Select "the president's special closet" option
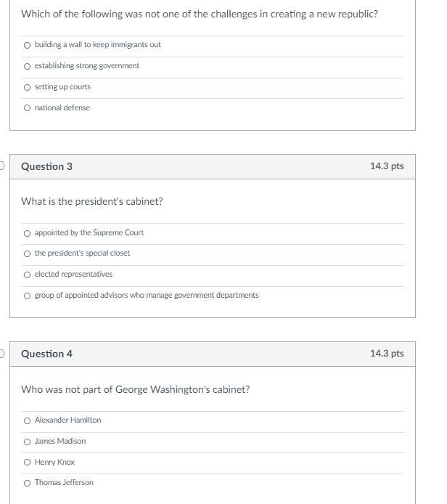This screenshot has width=447, height=504. [28, 253]
